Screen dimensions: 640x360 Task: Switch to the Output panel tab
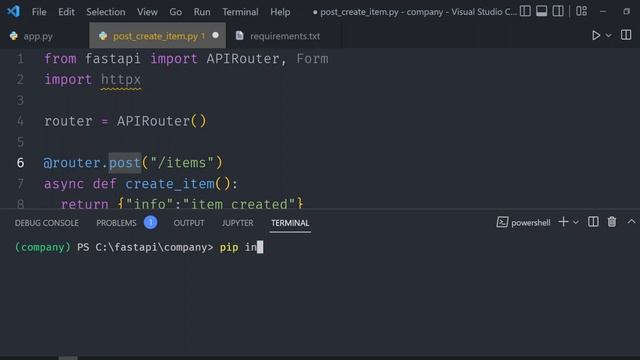tap(189, 223)
